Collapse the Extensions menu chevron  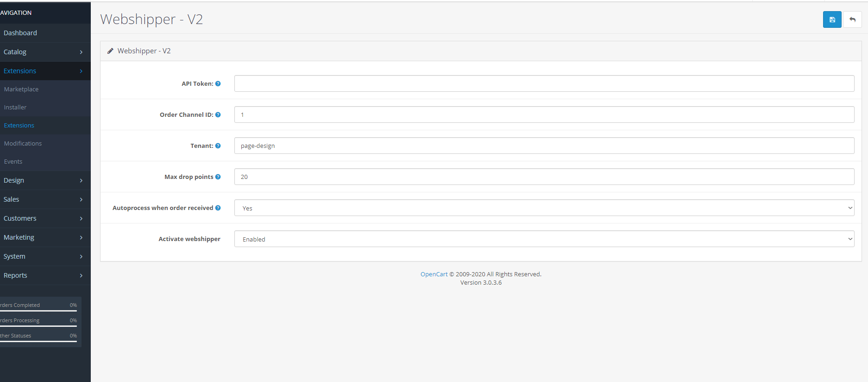[x=81, y=71]
